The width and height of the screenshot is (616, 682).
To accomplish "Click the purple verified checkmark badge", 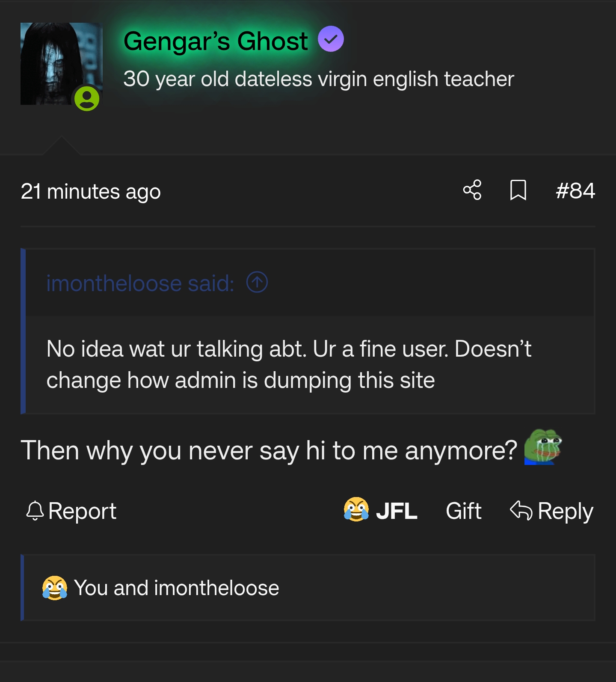I will click(331, 39).
